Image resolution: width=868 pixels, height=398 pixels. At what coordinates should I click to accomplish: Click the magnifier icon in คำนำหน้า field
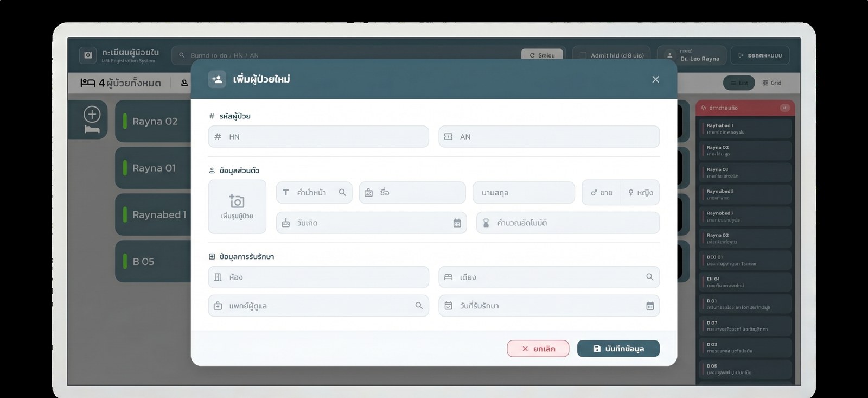pyautogui.click(x=342, y=193)
